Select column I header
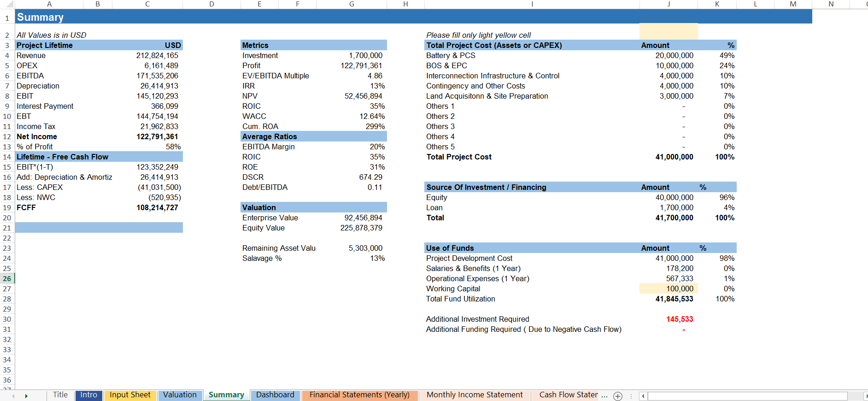The width and height of the screenshot is (868, 401). (x=532, y=4)
